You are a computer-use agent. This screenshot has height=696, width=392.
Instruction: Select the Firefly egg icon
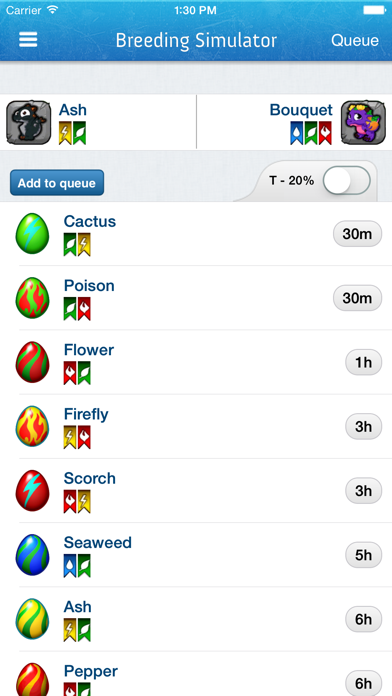[x=32, y=426]
